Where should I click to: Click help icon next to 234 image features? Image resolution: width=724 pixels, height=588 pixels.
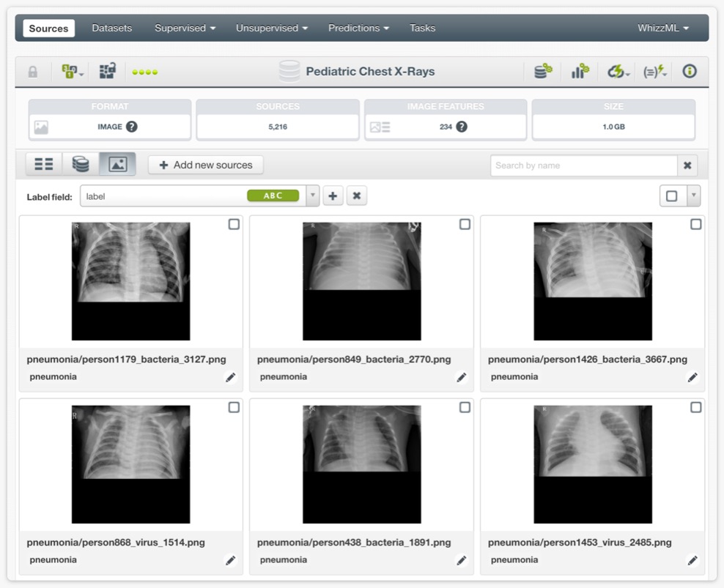coord(462,127)
